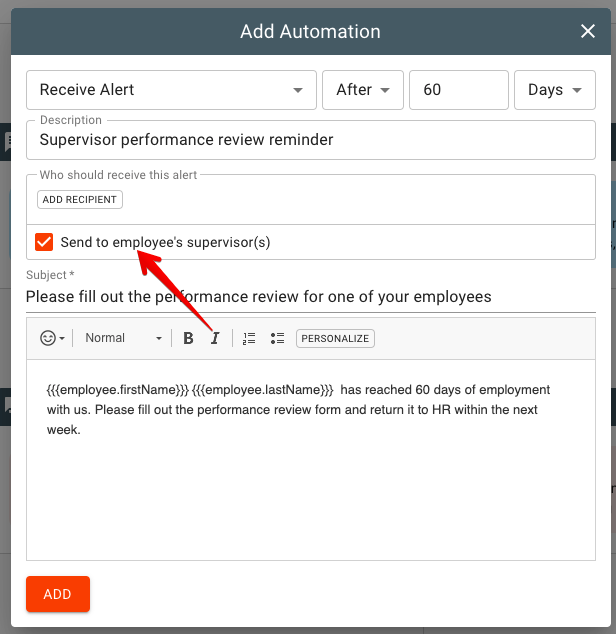Screen dimensions: 616x634
Task: Close the Add Automation dialog
Action: 588,31
